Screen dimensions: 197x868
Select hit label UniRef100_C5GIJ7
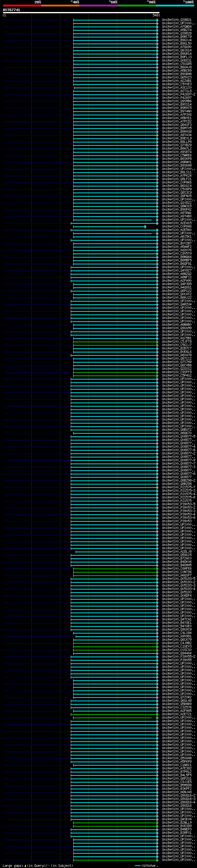pyautogui.click(x=177, y=345)
